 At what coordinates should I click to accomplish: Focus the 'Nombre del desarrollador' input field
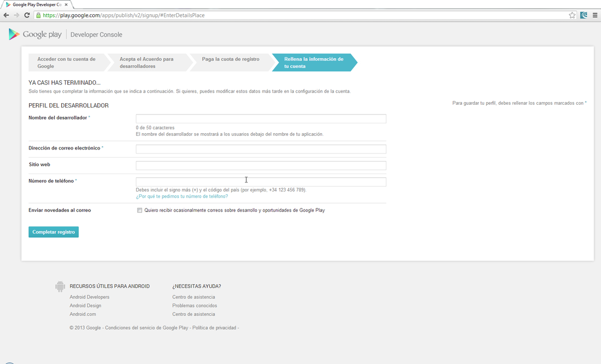(x=261, y=118)
